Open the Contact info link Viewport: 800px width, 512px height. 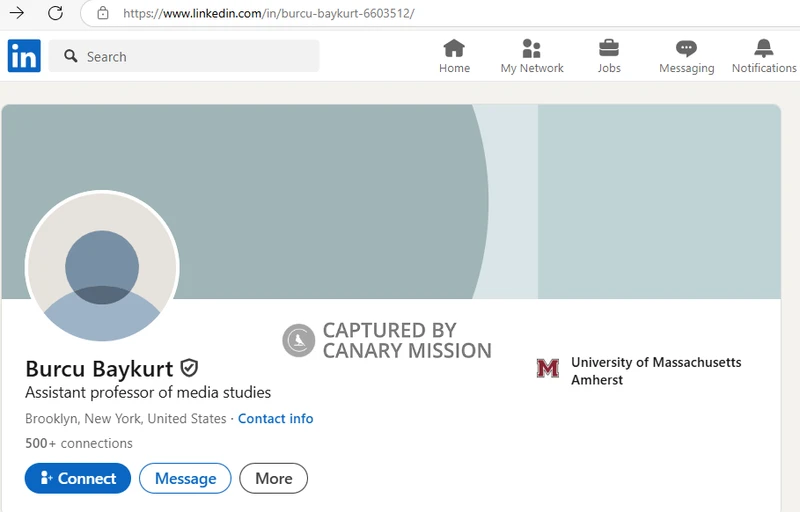pyautogui.click(x=275, y=418)
